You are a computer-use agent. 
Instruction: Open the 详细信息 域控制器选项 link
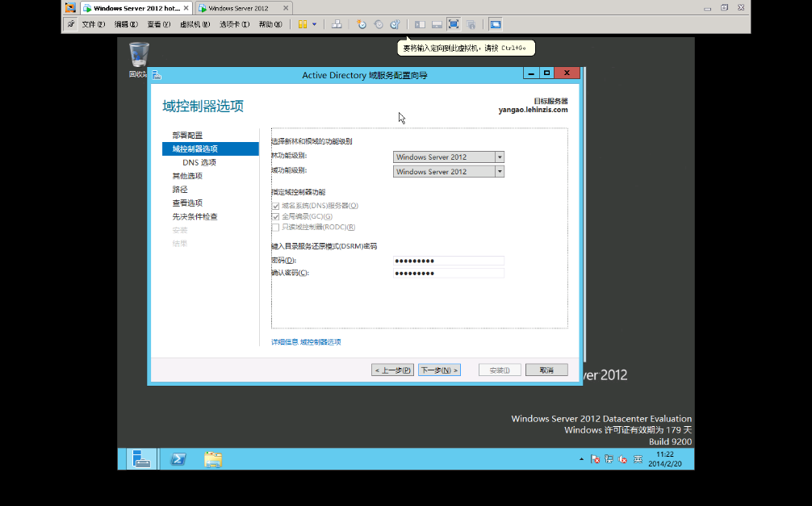tap(306, 342)
